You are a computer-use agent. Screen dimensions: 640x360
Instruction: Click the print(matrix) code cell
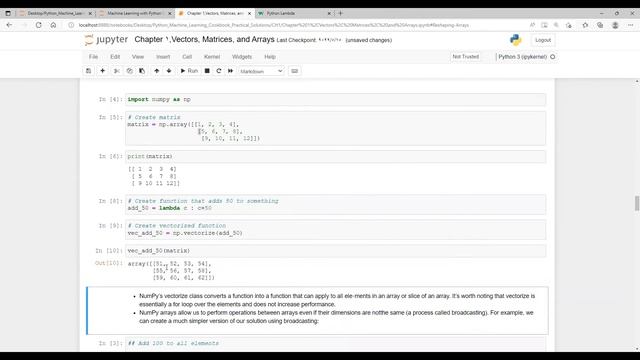click(335, 156)
